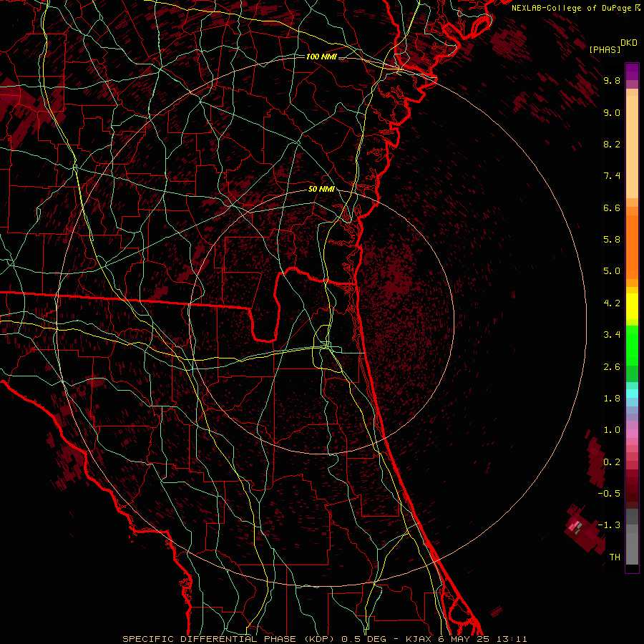This screenshot has width=644, height=644.
Task: Click the 3.4 scale label
Action: 612,335
